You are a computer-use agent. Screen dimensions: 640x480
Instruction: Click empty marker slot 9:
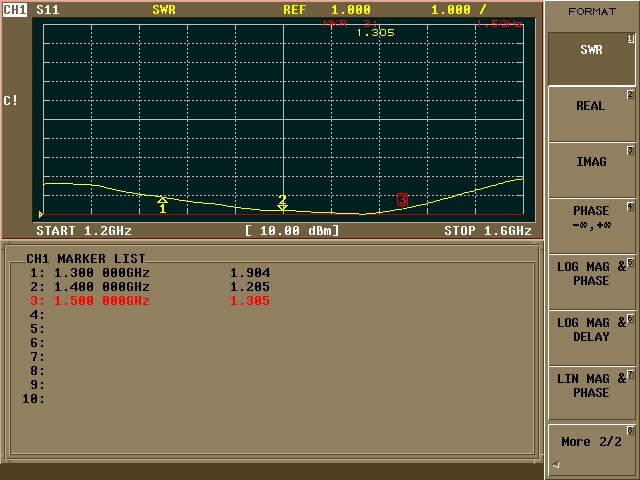[x=37, y=384]
